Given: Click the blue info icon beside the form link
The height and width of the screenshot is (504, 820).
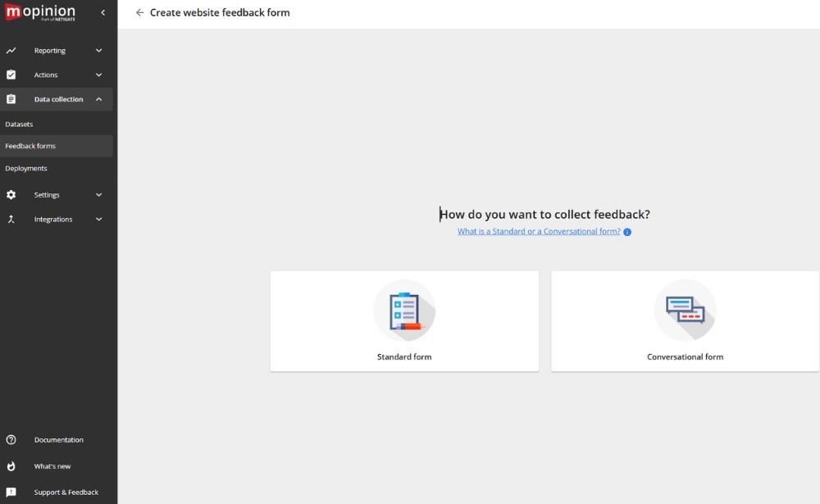Looking at the screenshot, I should tap(627, 232).
